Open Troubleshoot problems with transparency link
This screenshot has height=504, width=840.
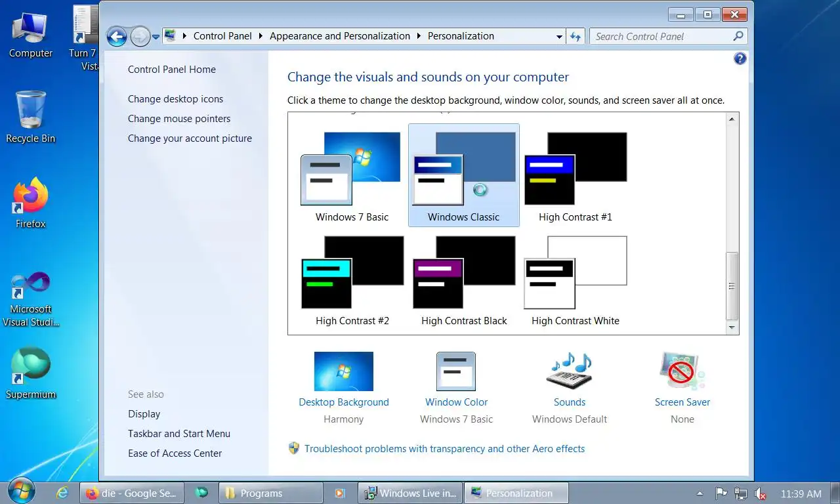pyautogui.click(x=444, y=449)
